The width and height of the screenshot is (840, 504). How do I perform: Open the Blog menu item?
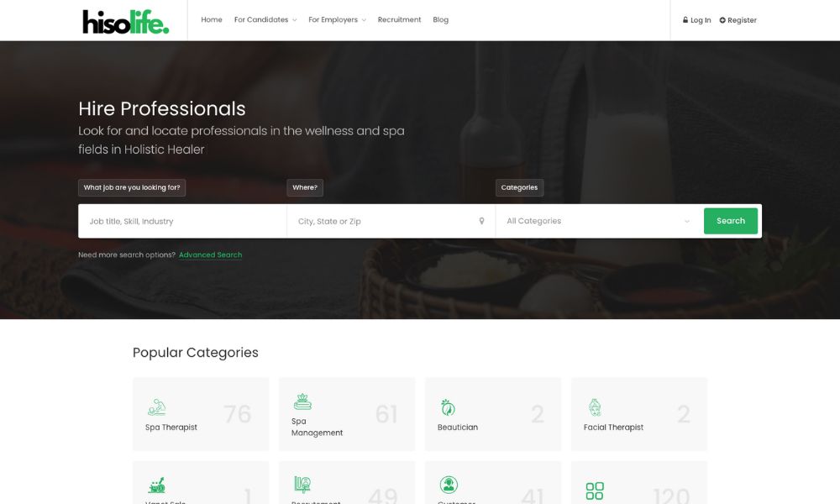pos(440,20)
